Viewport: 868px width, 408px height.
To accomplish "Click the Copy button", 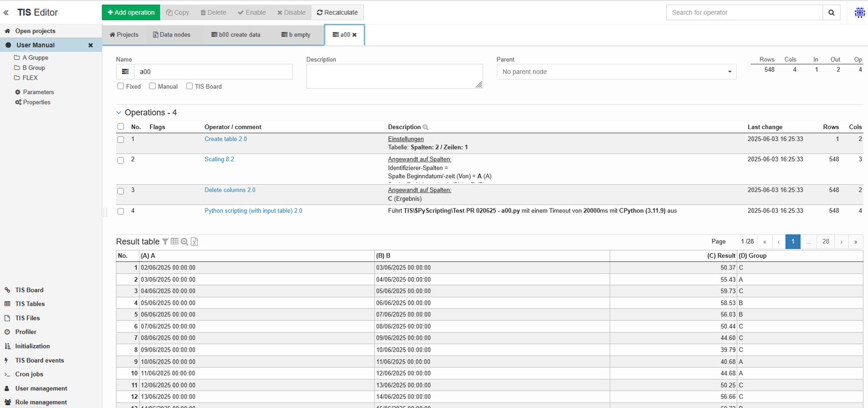I will point(178,13).
